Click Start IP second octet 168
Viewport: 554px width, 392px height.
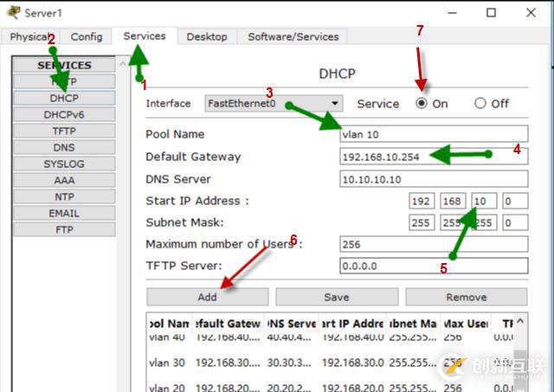[x=453, y=201]
